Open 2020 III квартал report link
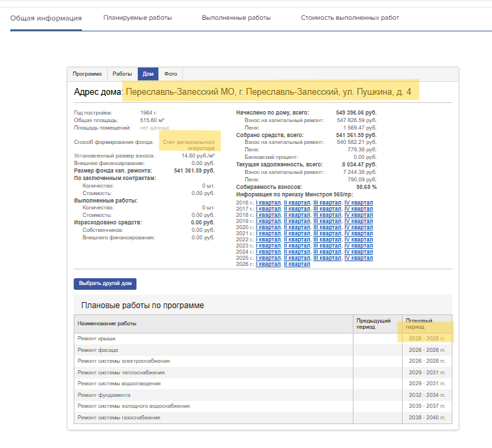The width and height of the screenshot is (492, 448). pos(328,227)
